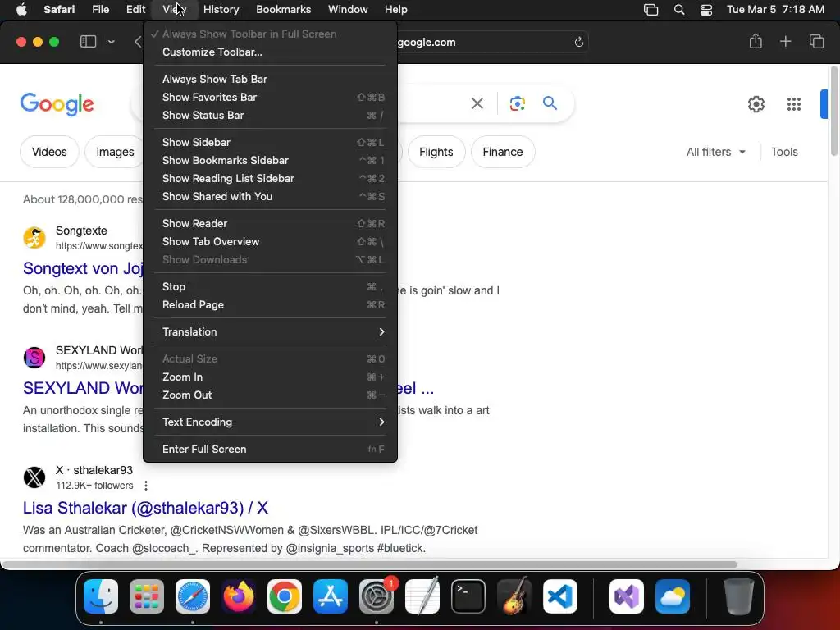The image size is (840, 630).
Task: Toggle Show Tab Overview
Action: 270,242
